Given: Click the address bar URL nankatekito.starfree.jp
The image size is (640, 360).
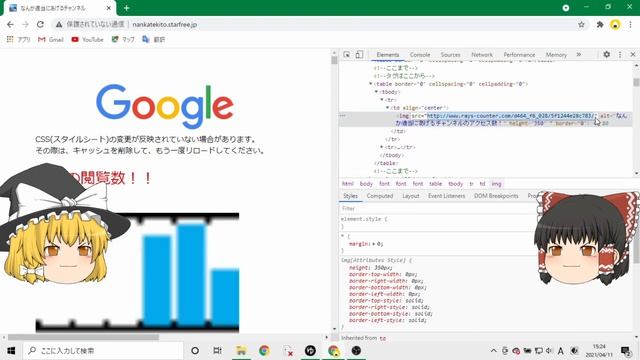Looking at the screenshot, I should click(x=164, y=24).
